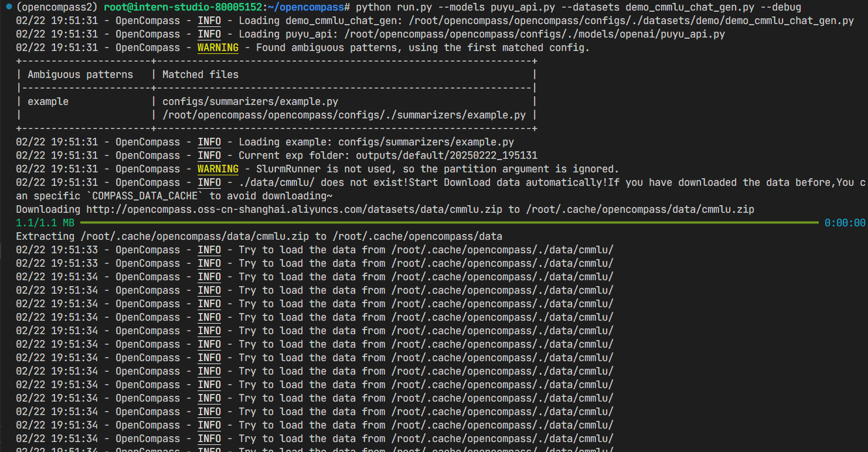Image resolution: width=868 pixels, height=452 pixels.
Task: Click 'the partition argument is ignored' text
Action: (520, 169)
